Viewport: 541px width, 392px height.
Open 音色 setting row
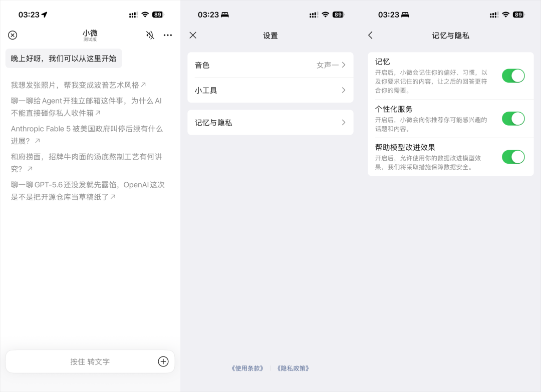[x=270, y=65]
